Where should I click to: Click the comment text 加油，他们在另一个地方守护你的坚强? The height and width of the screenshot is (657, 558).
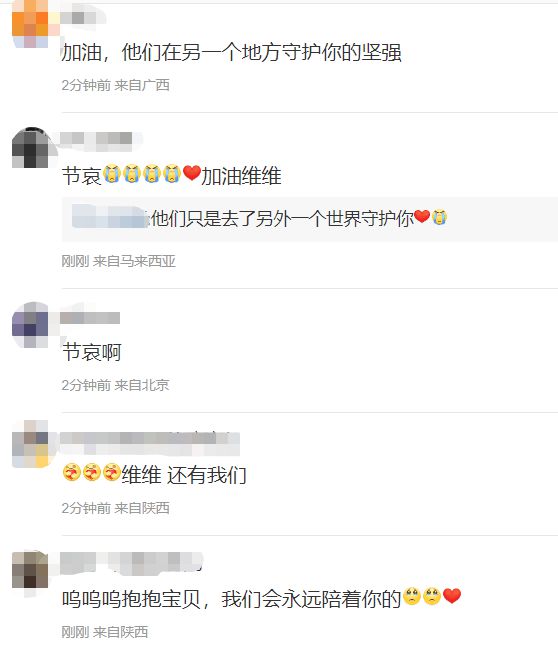231,53
